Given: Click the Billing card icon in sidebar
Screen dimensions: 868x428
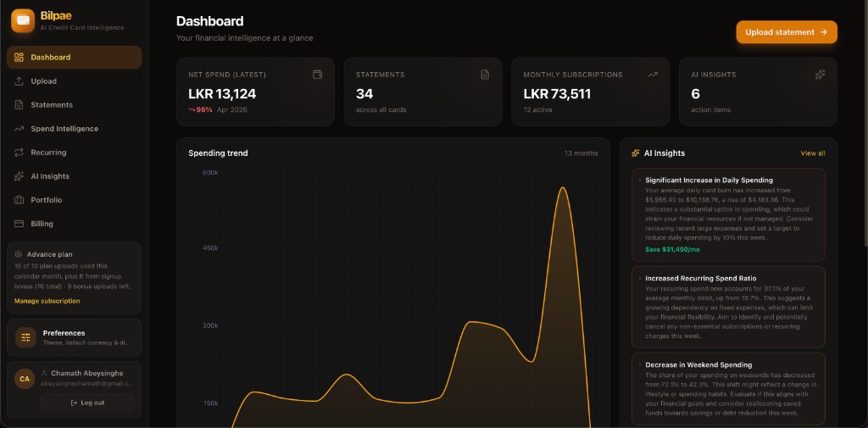Looking at the screenshot, I should click(19, 225).
